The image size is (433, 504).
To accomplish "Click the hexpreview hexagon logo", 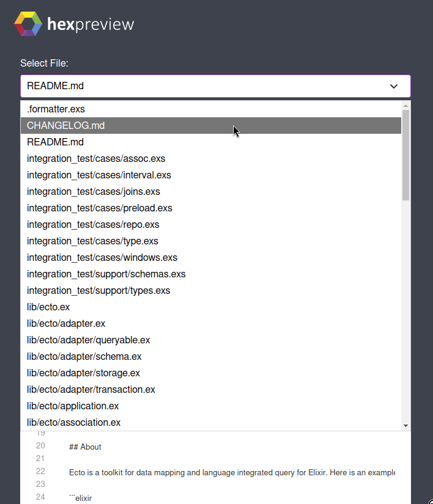I will pyautogui.click(x=27, y=23).
